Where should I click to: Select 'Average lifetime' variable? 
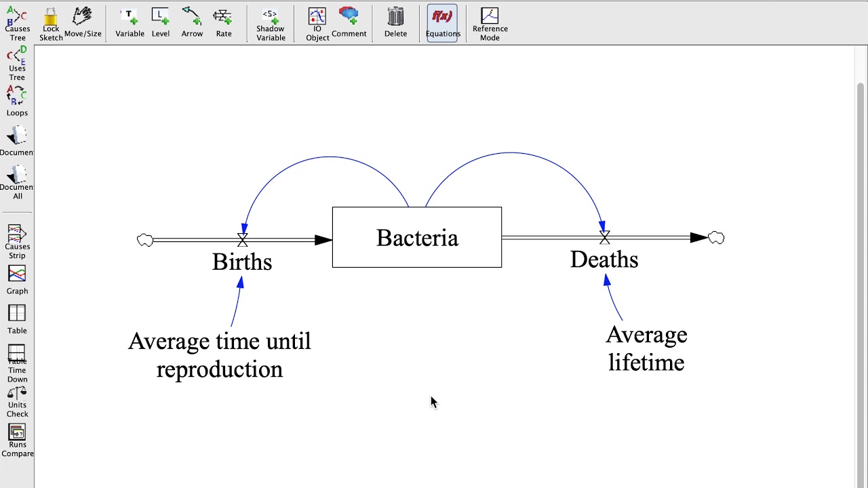pyautogui.click(x=646, y=348)
